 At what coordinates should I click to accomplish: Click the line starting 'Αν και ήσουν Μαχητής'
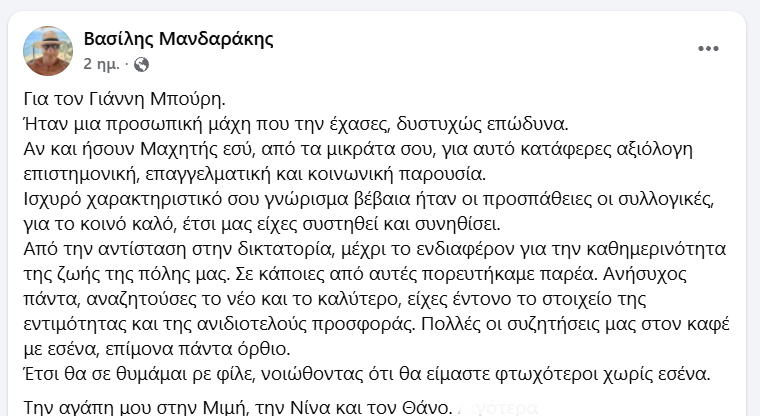click(358, 149)
